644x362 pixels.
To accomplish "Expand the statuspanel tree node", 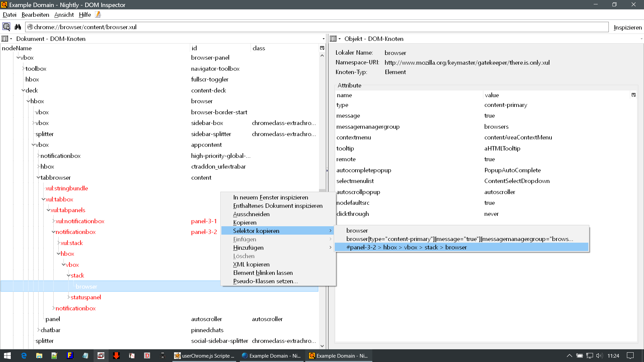I will tap(68, 297).
